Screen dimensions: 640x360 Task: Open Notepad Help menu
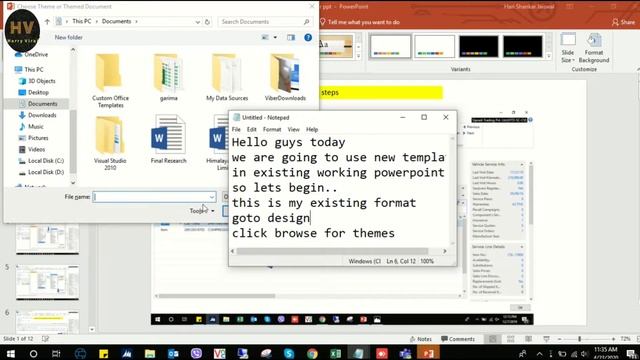tap(312, 129)
